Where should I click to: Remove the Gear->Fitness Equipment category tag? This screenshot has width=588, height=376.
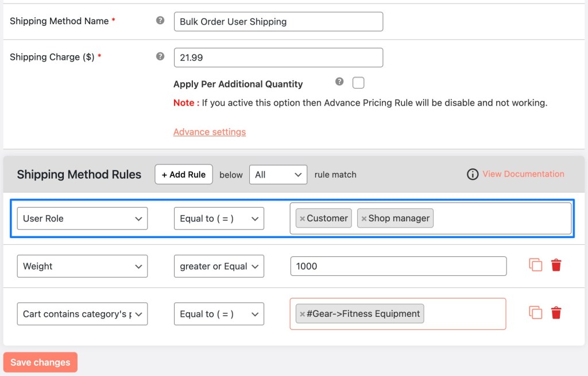tap(303, 314)
